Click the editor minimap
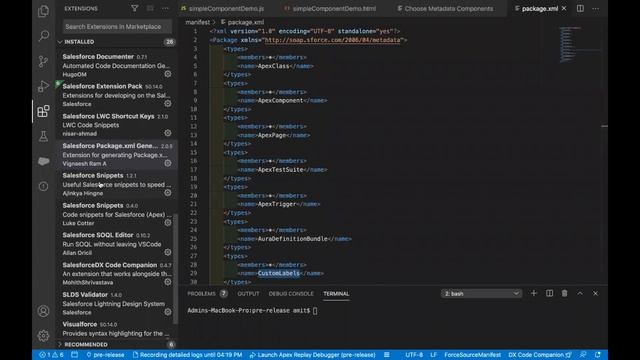Viewport: 640px width, 360px height. [x=580, y=45]
